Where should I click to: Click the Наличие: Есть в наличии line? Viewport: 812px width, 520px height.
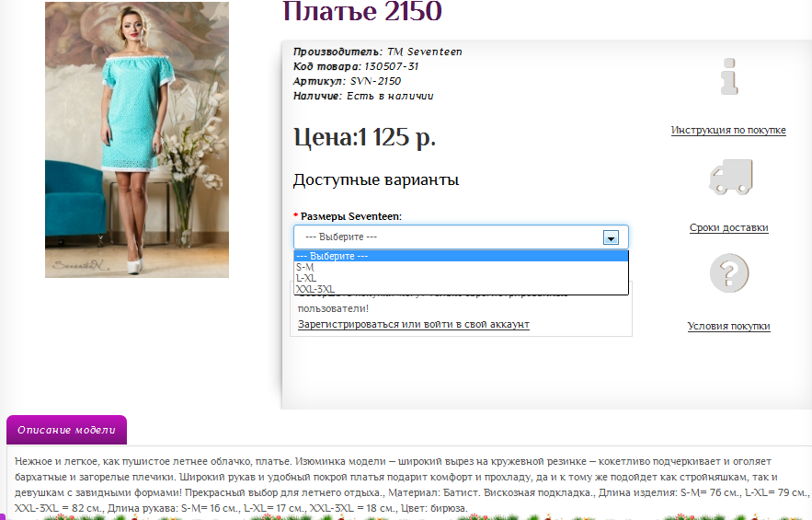pos(363,96)
